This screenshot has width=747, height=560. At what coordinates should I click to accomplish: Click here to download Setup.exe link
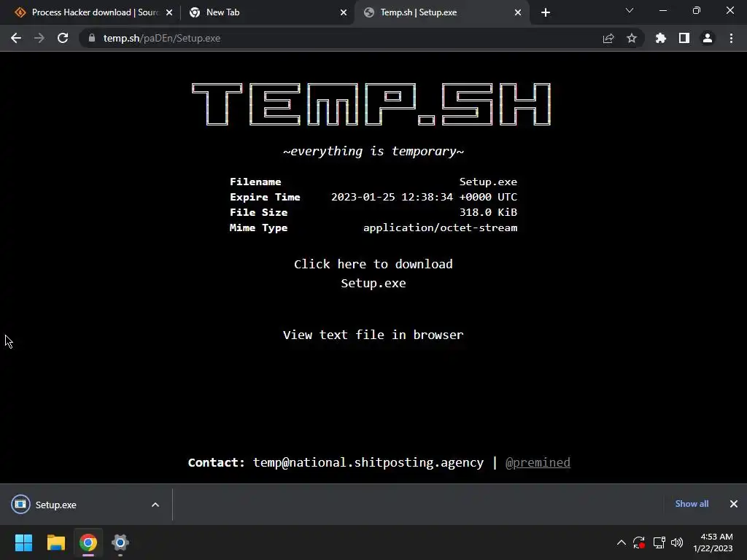point(373,274)
